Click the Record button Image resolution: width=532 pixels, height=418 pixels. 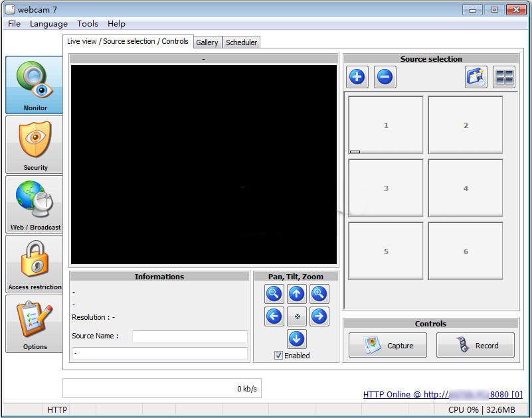pyautogui.click(x=476, y=345)
